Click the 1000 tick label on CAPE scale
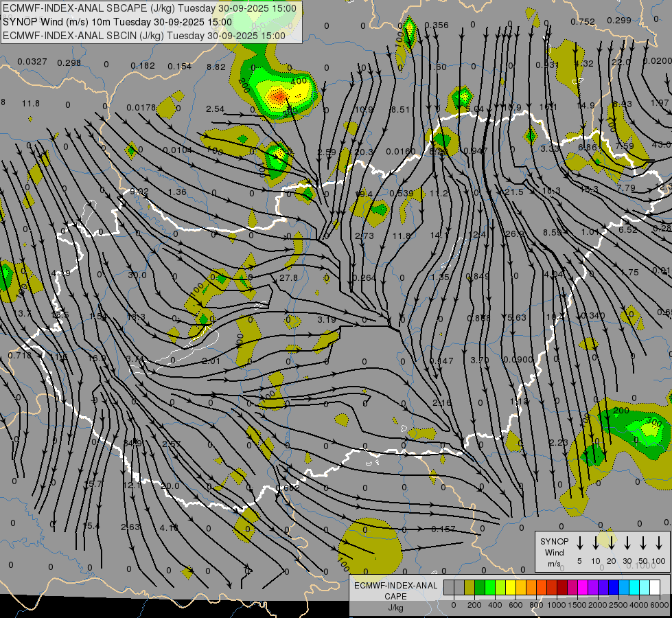The image size is (672, 618). [556, 605]
